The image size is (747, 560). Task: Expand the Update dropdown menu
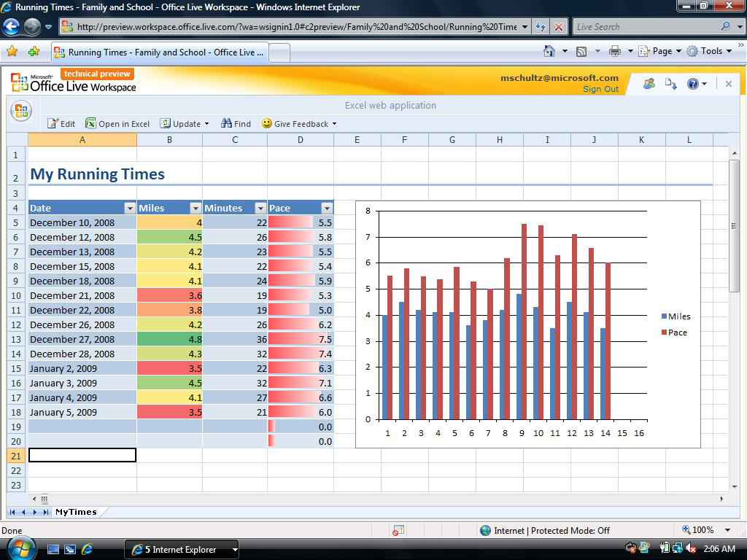click(x=206, y=124)
